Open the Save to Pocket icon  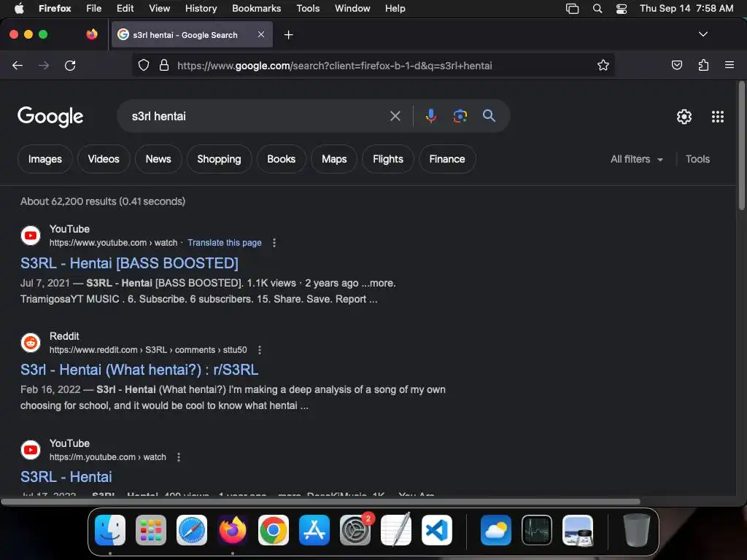(676, 65)
